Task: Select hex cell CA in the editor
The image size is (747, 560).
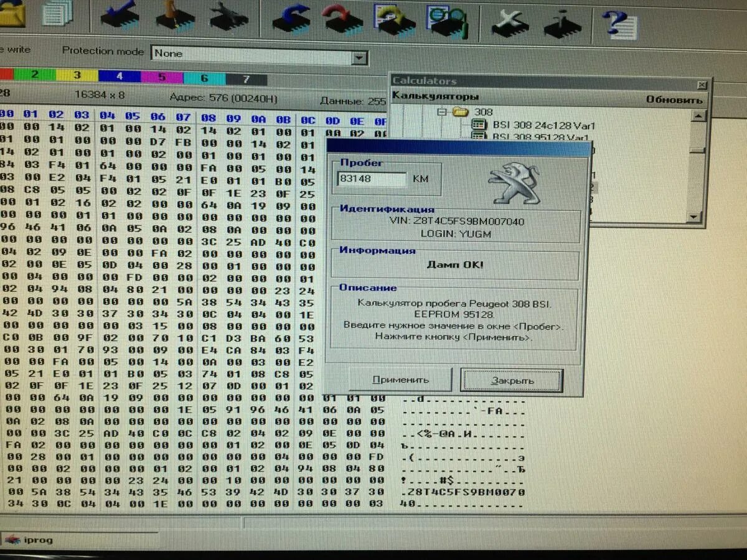Action: pos(234,350)
